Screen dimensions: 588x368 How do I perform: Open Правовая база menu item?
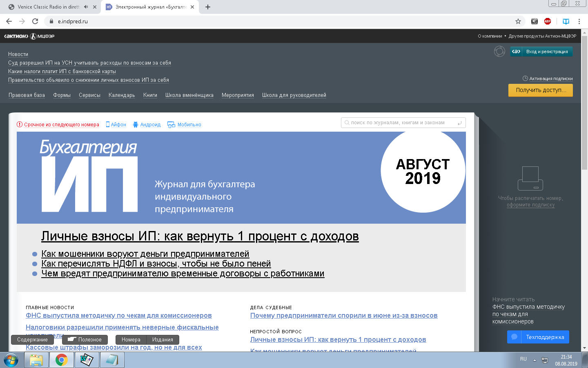pos(27,95)
